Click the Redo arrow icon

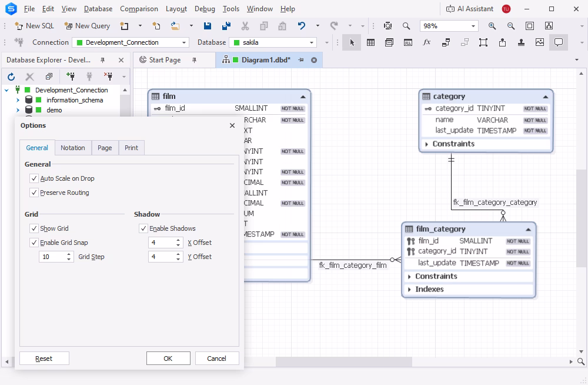coord(334,26)
